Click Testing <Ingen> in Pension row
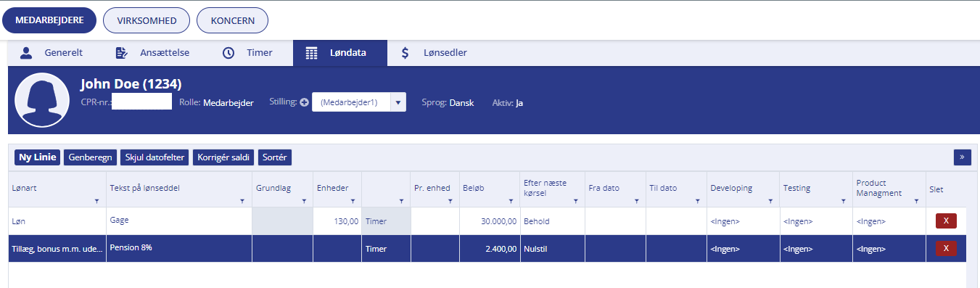 816,249
